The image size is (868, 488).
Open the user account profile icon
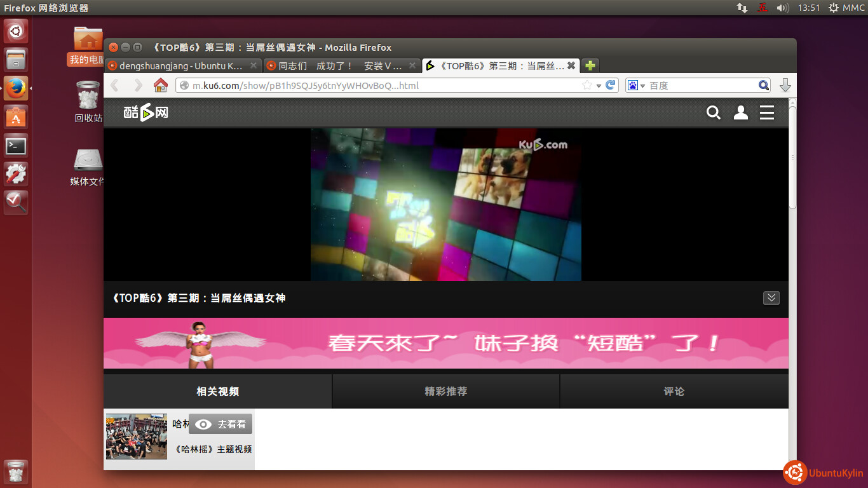(740, 113)
